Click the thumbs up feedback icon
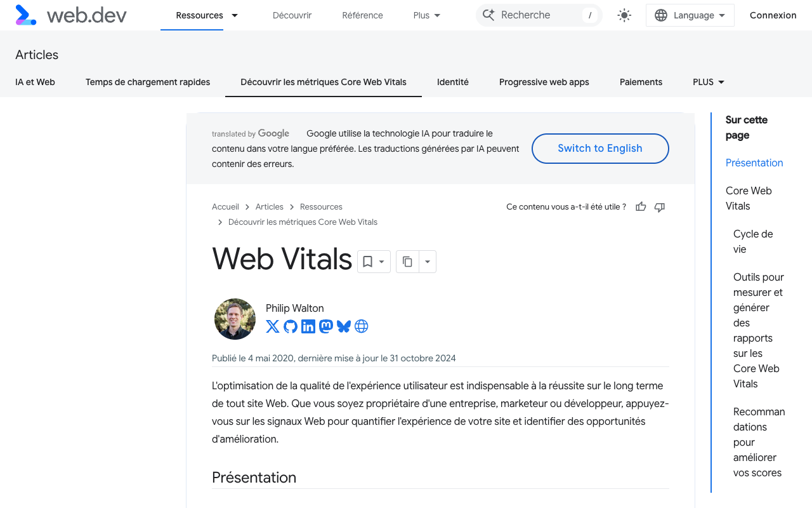The image size is (812, 508). tap(641, 207)
